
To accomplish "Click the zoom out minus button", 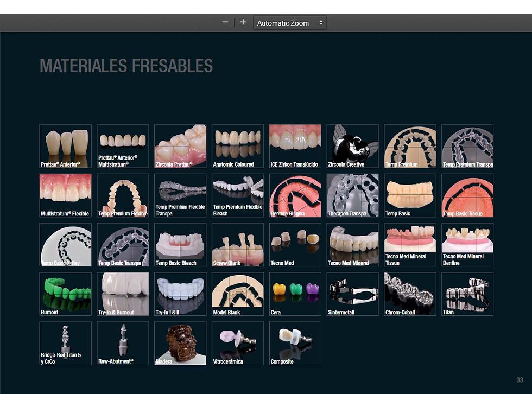I will [225, 22].
